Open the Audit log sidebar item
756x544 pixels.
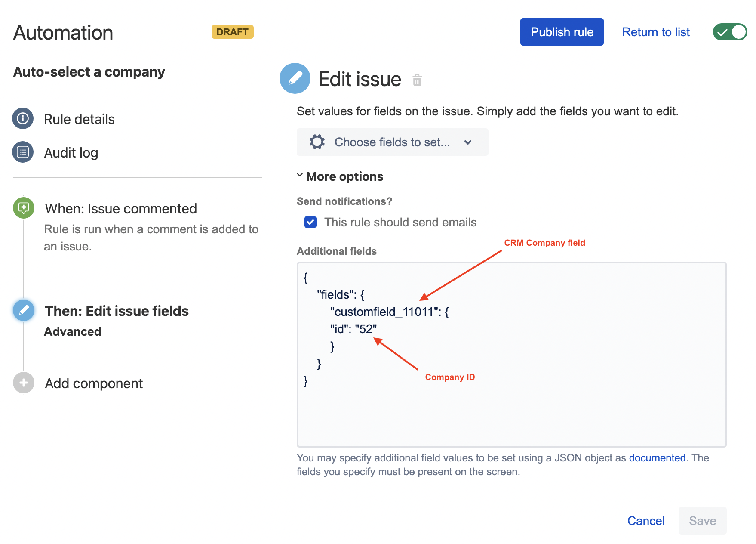point(71,153)
